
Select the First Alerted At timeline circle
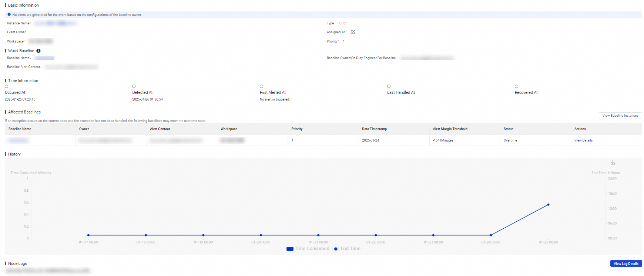coord(261,86)
